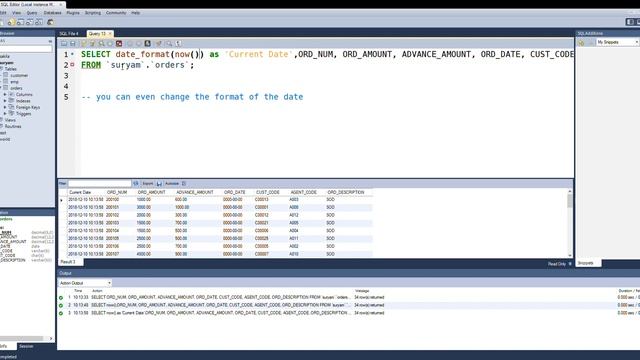640x360 pixels.
Task: Click new SQL tab icon in main toolbar
Action: point(11,22)
